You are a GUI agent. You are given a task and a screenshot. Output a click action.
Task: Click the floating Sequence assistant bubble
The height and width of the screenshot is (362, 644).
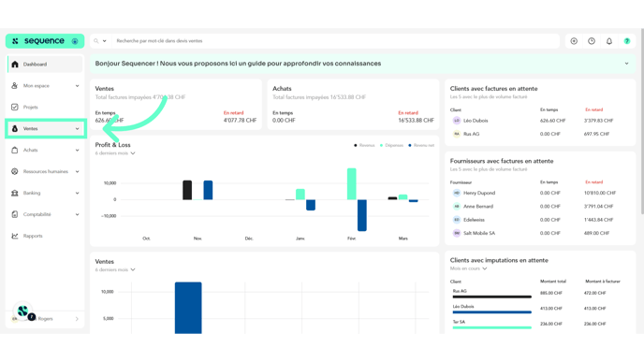pos(23,311)
